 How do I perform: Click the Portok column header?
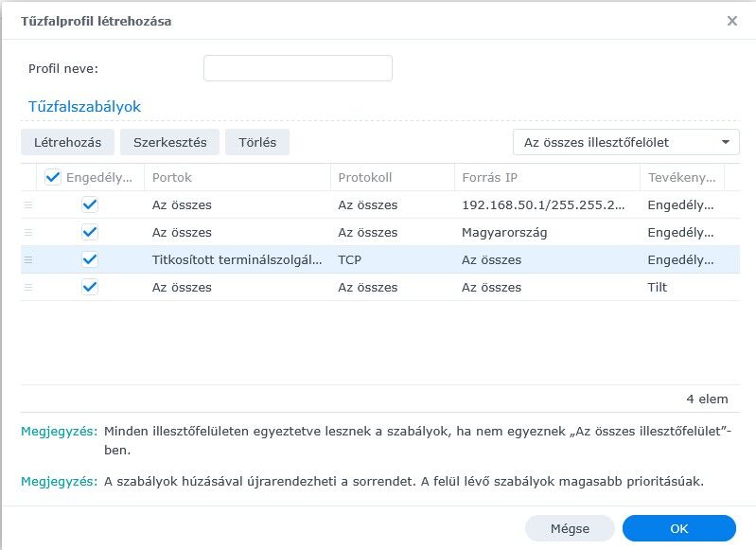237,178
